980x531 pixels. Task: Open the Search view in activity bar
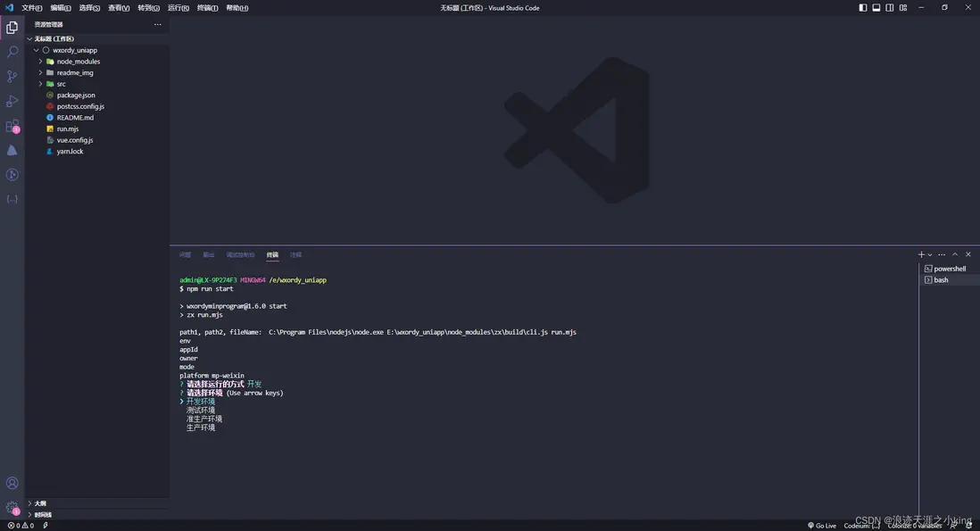point(12,53)
